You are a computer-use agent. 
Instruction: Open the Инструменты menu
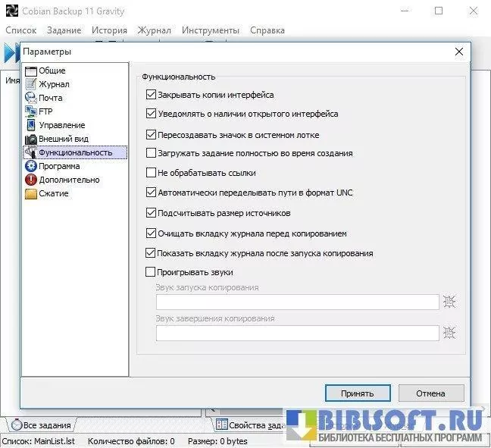tap(210, 30)
